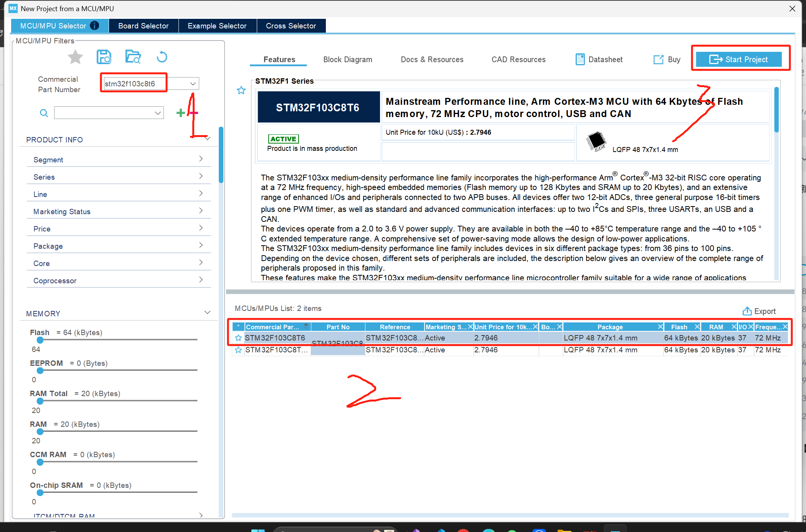Toggle favorite star on the STM32F103C8T... second row
The image size is (806, 532).
click(238, 350)
